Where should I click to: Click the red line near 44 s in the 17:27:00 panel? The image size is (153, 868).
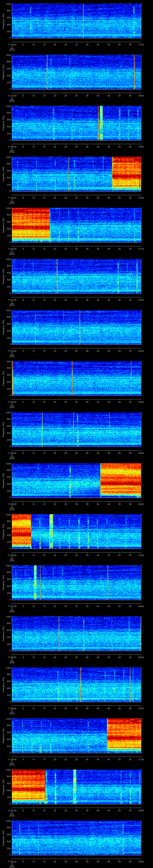click(108, 582)
